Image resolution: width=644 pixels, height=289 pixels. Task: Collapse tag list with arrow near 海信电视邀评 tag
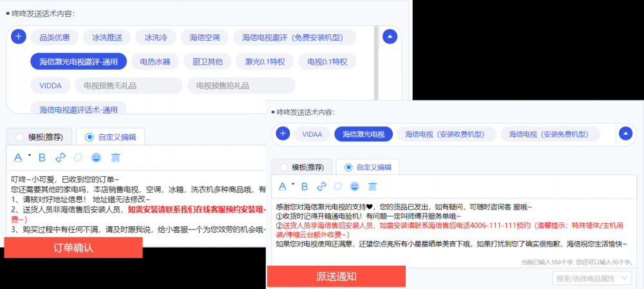[x=390, y=37]
